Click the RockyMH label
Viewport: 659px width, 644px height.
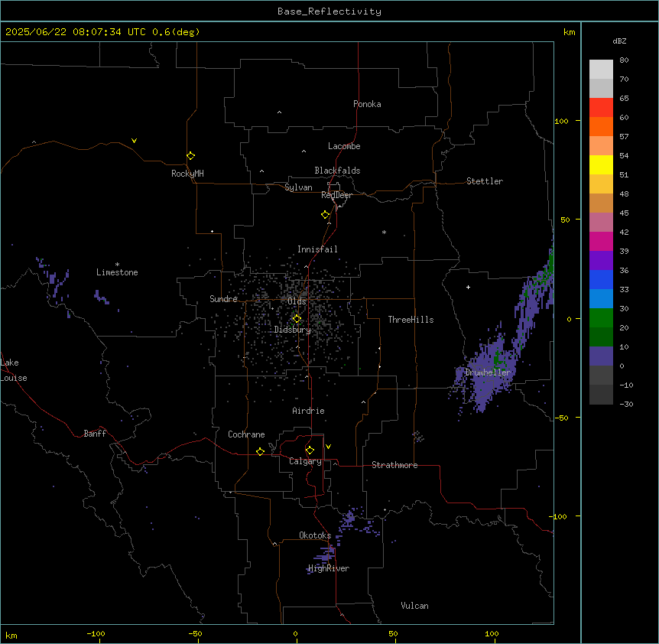[187, 174]
